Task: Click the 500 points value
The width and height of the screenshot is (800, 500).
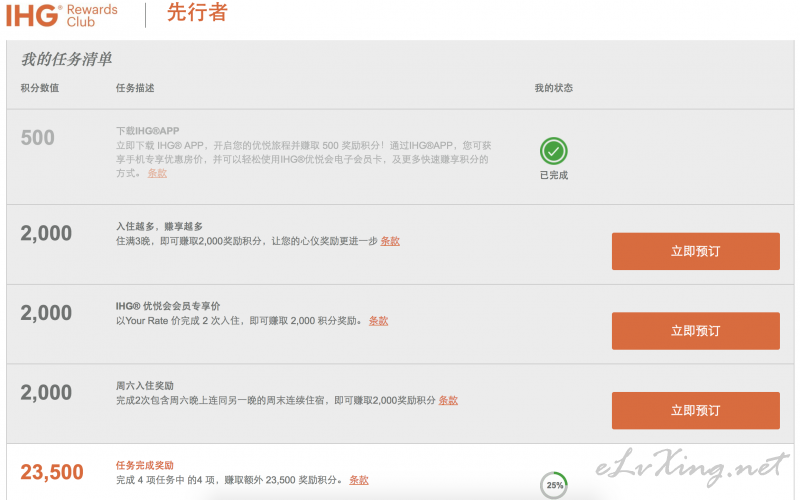Action: [38, 138]
